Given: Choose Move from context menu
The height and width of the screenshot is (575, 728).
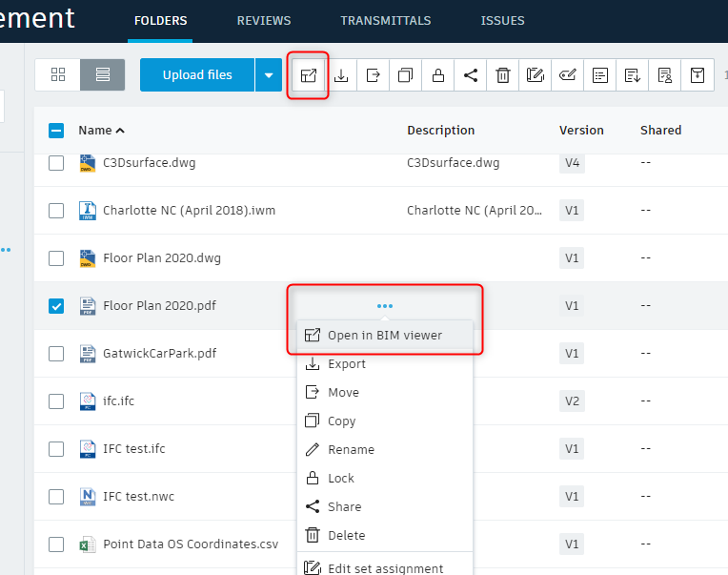Looking at the screenshot, I should click(385, 393).
